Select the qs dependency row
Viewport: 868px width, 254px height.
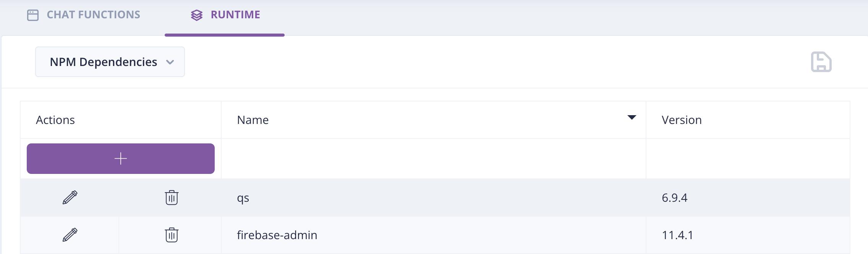click(x=420, y=198)
